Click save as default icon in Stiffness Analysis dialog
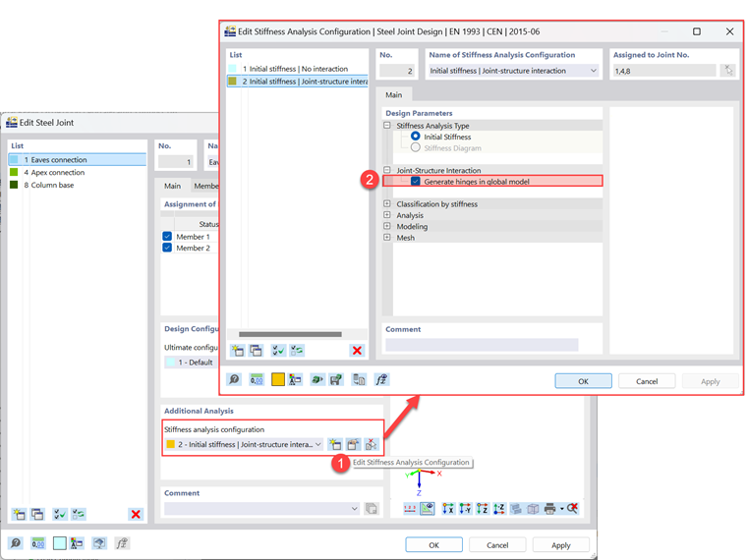The height and width of the screenshot is (560, 747). coord(336,379)
